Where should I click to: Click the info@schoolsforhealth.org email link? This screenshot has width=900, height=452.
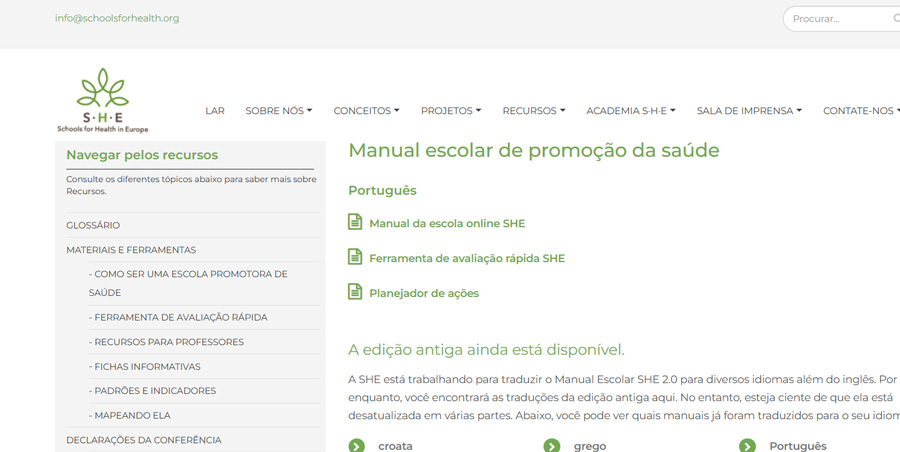click(x=117, y=18)
